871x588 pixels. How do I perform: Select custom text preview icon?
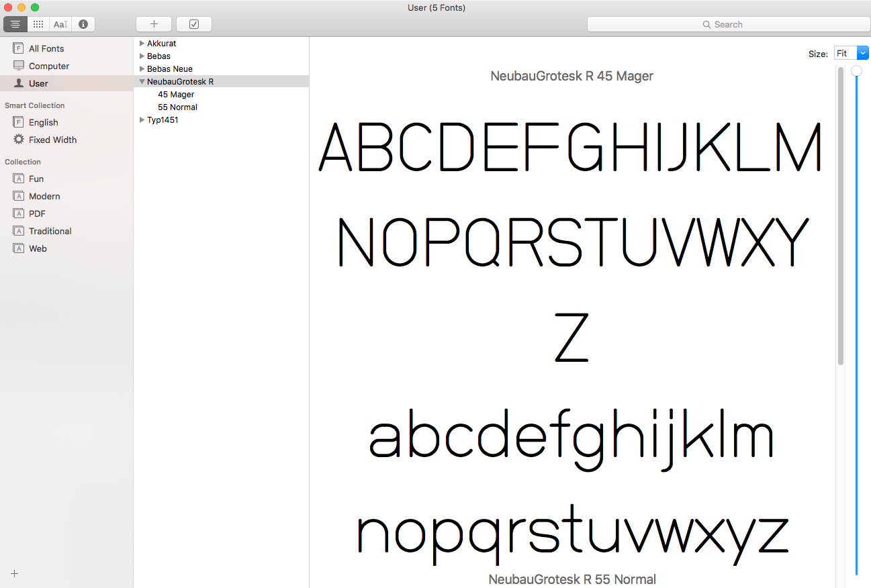tap(60, 24)
